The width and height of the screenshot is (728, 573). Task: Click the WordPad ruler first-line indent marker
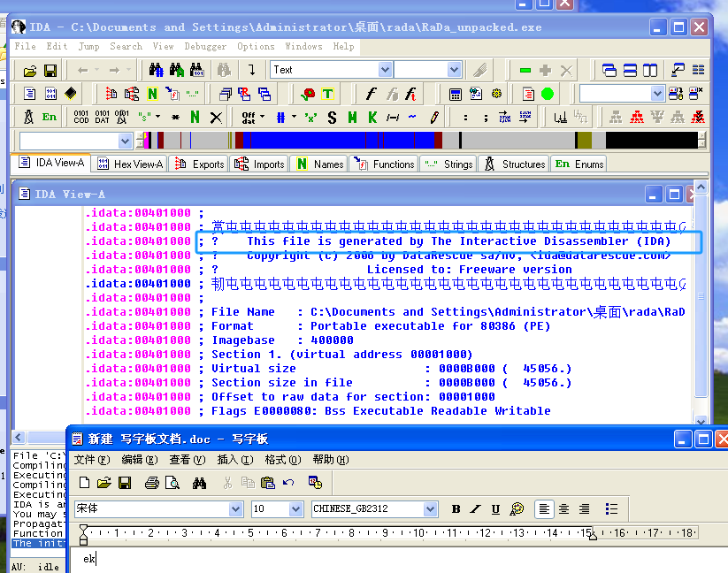(x=83, y=529)
